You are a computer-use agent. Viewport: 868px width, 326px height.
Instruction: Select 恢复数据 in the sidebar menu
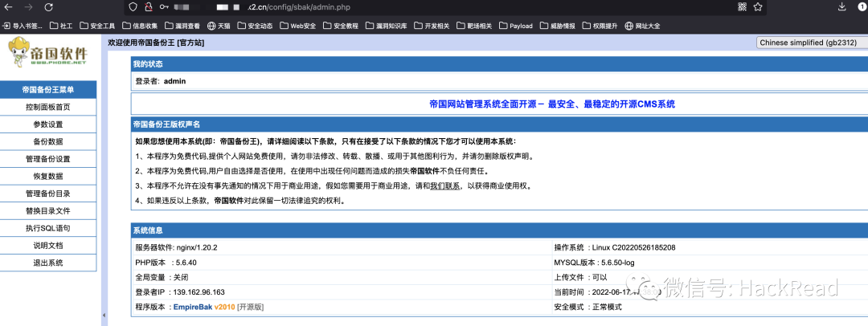click(48, 177)
